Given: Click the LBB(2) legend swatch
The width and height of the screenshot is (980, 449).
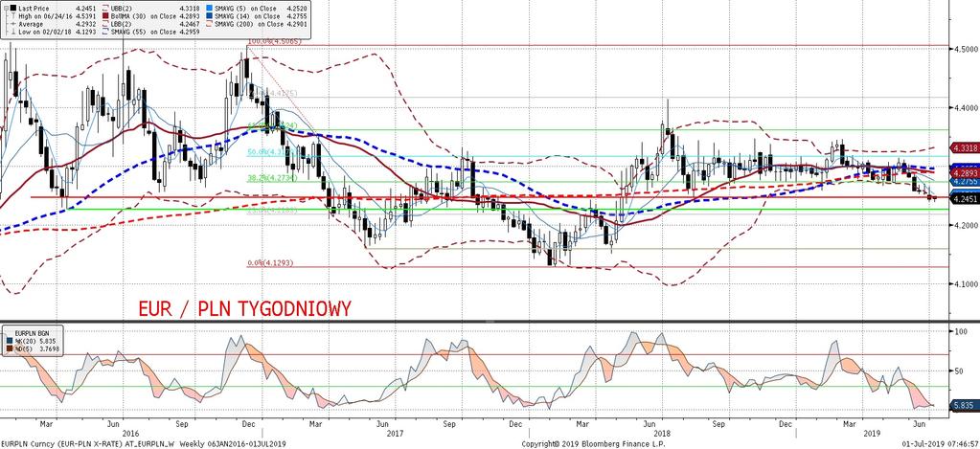Looking at the screenshot, I should coord(104,24).
